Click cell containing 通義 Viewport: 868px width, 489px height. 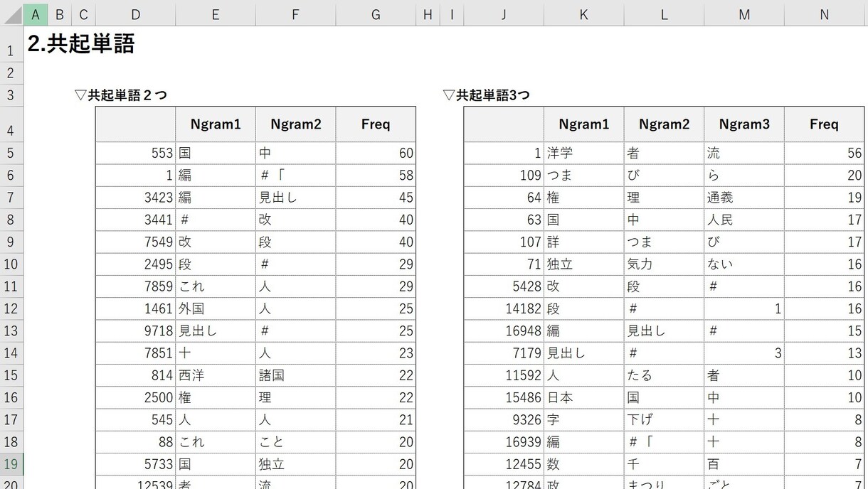[x=744, y=198]
